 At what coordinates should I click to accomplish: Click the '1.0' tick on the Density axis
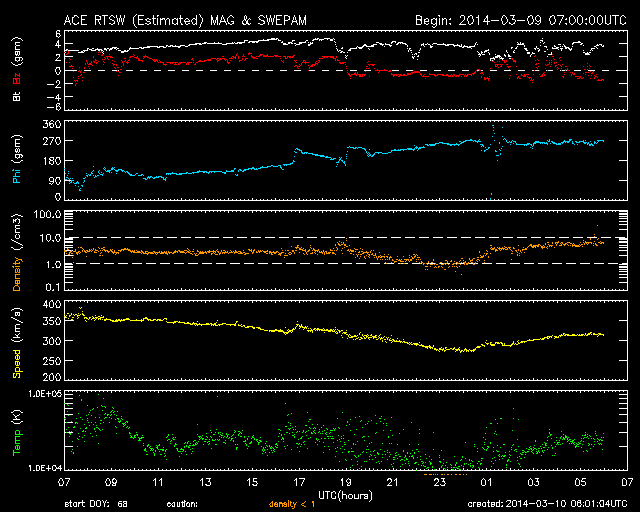tap(53, 265)
